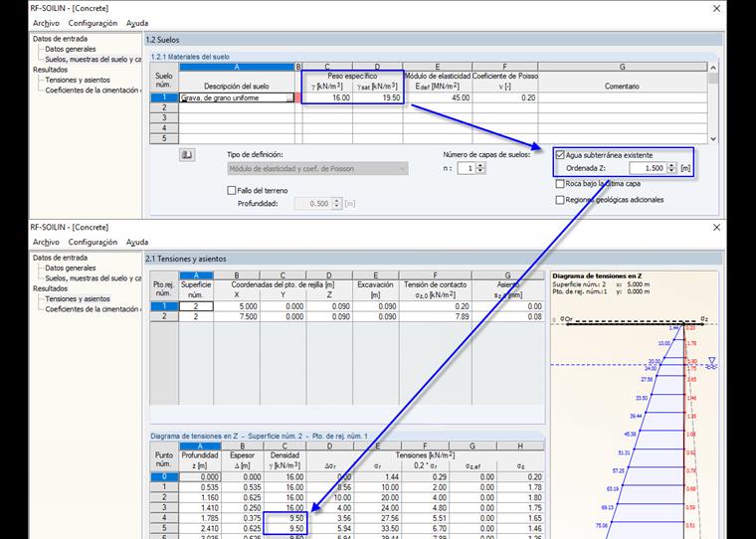756x539 pixels.
Task: Click the red color cell of soil row 1
Action: tap(298, 97)
